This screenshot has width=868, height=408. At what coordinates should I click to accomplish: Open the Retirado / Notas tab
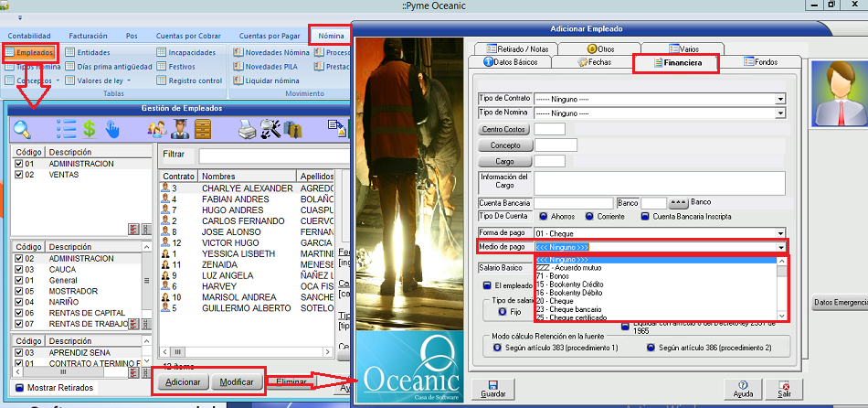(x=514, y=48)
